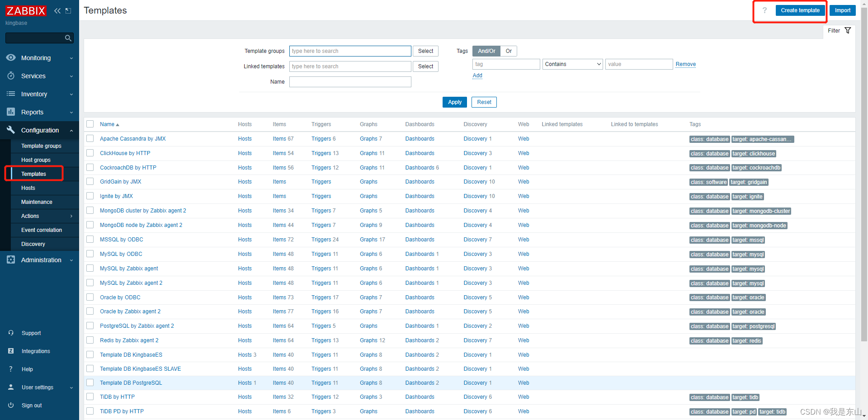
Task: Open the Monitoring section icon in sidebar
Action: tap(11, 58)
